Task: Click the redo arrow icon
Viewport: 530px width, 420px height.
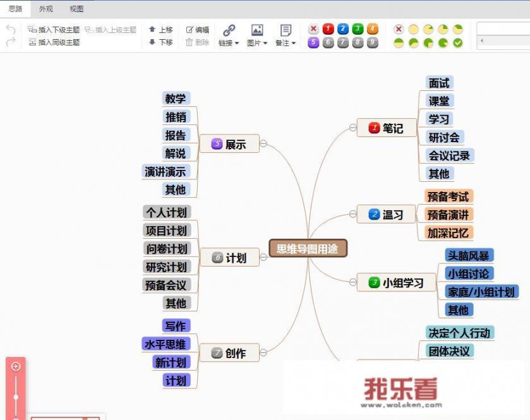Action: click(x=11, y=42)
